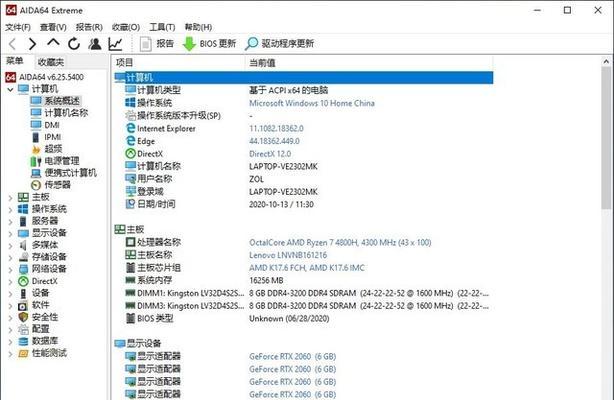This screenshot has width=614, height=400.
Task: Click the 处理器名称 CPU row icon
Action: tap(130, 242)
